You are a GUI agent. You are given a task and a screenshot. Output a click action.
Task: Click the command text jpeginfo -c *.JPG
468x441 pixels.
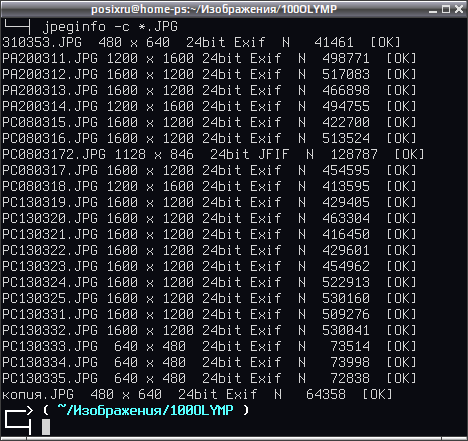tap(110, 27)
